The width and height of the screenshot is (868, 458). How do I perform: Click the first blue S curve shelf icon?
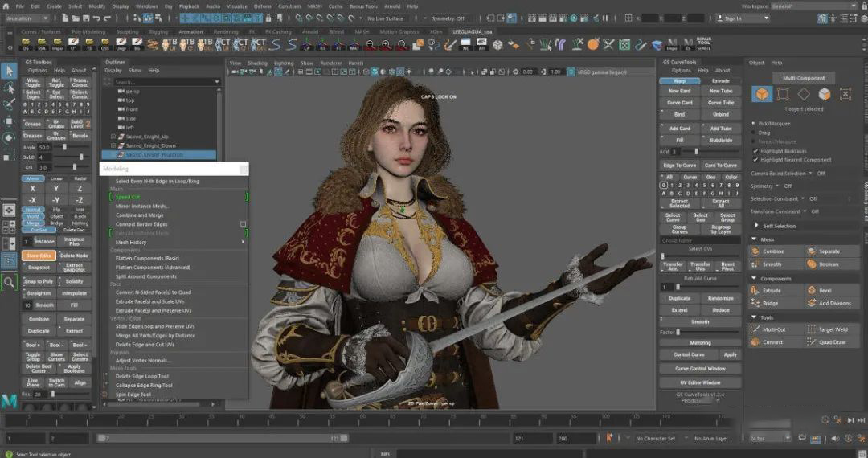pyautogui.click(x=276, y=44)
